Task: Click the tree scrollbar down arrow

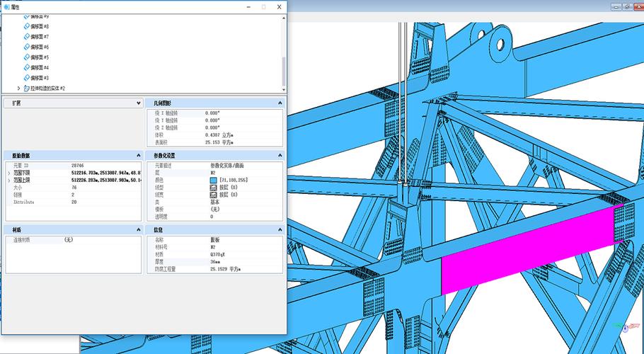Action: point(283,90)
